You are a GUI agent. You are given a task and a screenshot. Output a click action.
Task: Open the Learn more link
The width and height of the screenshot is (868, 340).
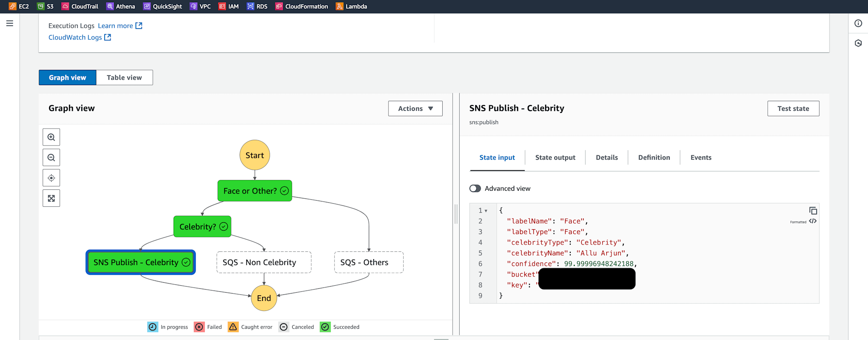(115, 26)
